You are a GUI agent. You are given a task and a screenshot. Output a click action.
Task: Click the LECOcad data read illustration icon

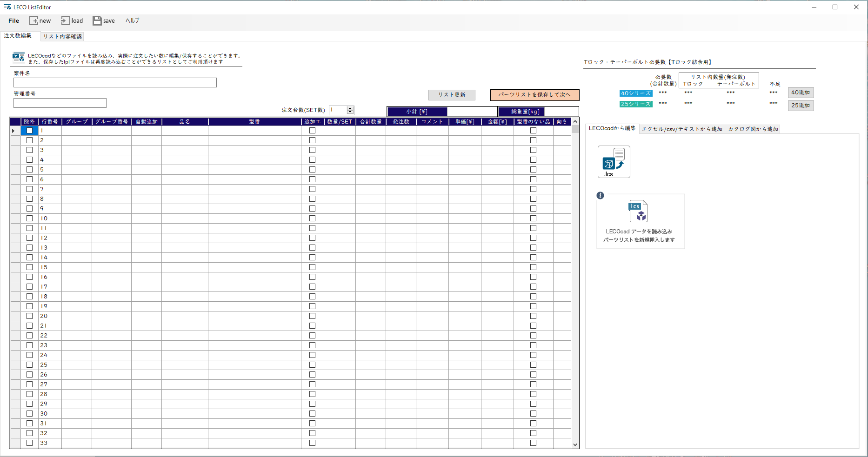[638, 212]
